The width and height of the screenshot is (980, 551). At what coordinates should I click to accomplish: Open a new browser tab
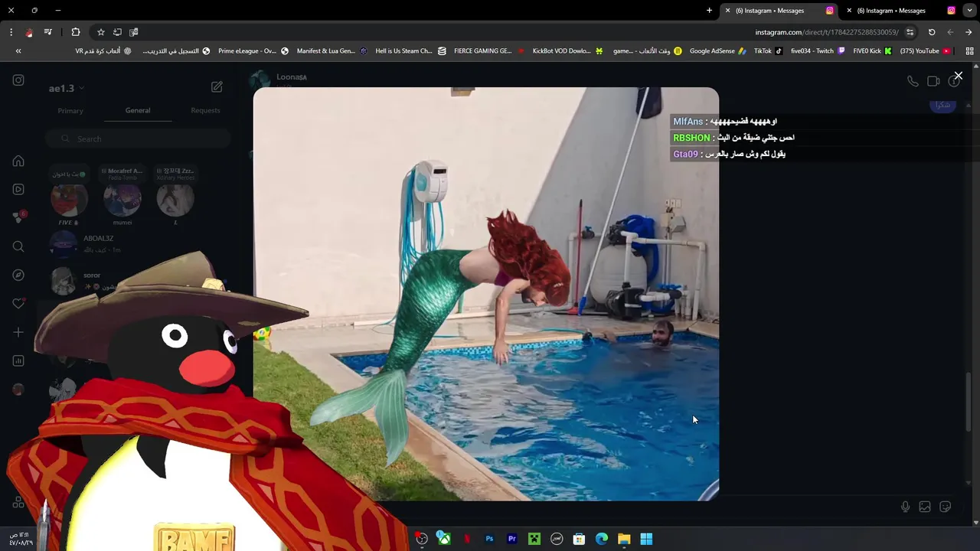(x=709, y=11)
